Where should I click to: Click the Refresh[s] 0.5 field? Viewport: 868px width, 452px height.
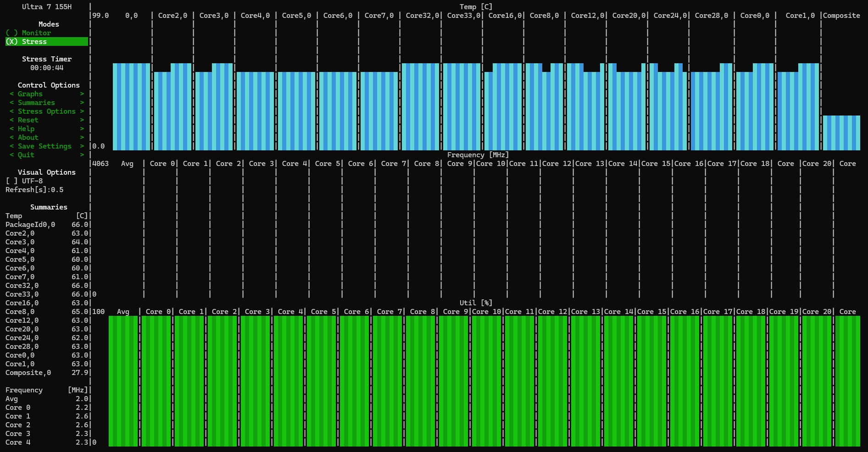[x=34, y=190]
